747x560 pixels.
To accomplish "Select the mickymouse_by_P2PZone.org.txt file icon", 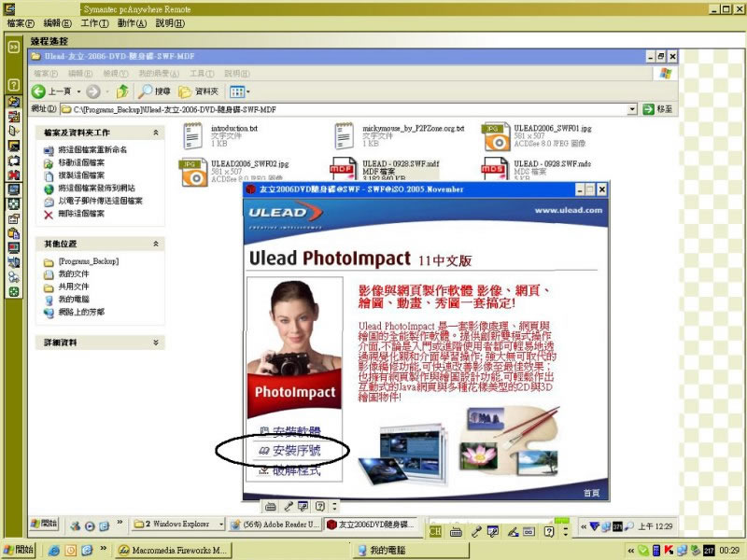I will [345, 135].
